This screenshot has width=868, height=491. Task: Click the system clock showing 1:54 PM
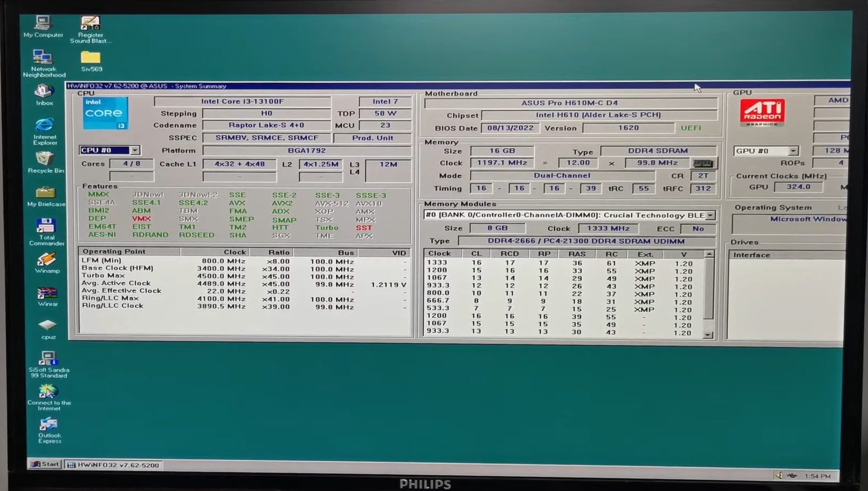tap(817, 476)
